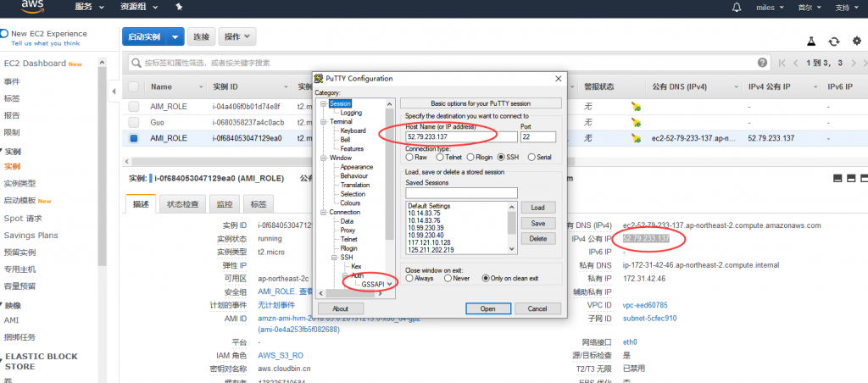Collapse the Window tree node in PuTTY
This screenshot has height=383, width=868.
(x=323, y=158)
